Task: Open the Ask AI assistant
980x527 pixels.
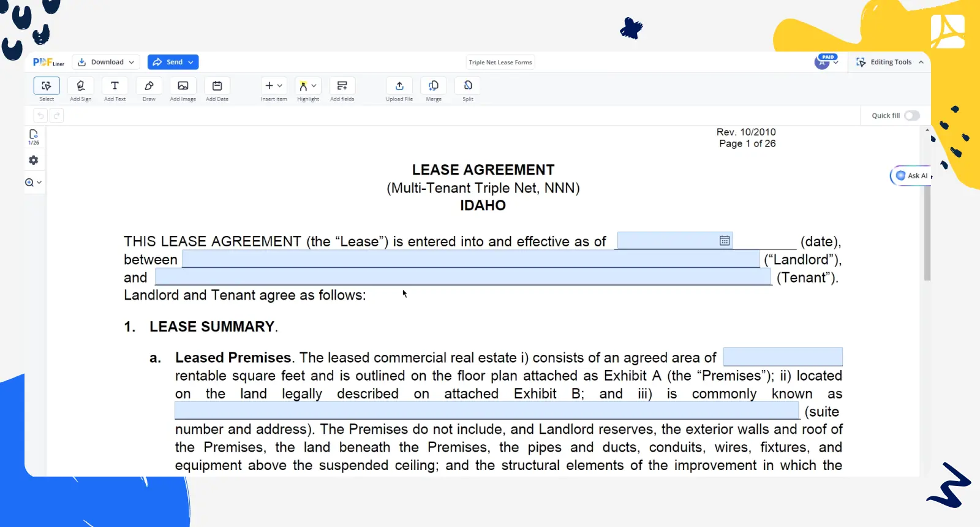Action: 912,176
